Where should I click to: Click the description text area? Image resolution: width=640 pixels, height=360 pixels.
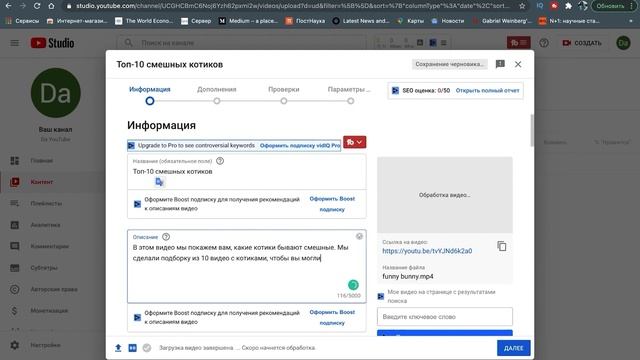coord(247,266)
